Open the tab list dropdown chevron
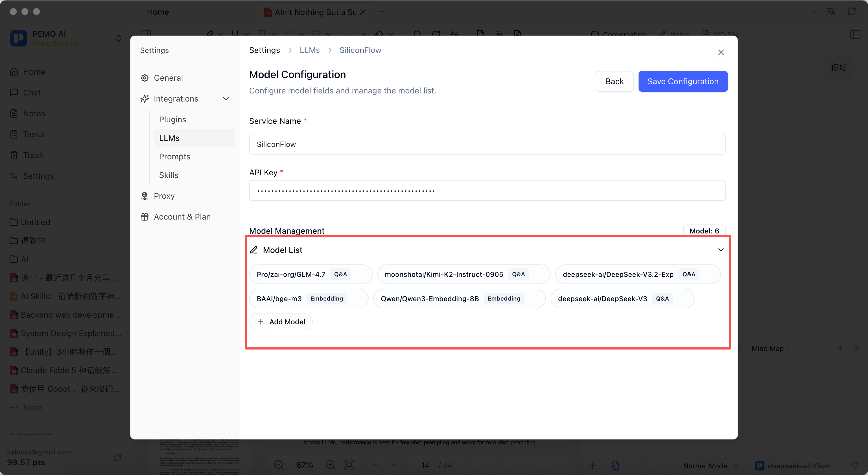The height and width of the screenshot is (475, 868). [x=813, y=12]
